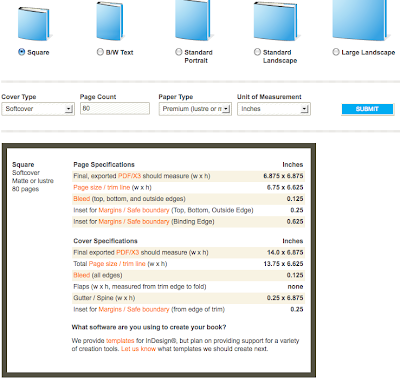Click the Page Specifications heading
Screen dimensions: 400x382
point(104,165)
